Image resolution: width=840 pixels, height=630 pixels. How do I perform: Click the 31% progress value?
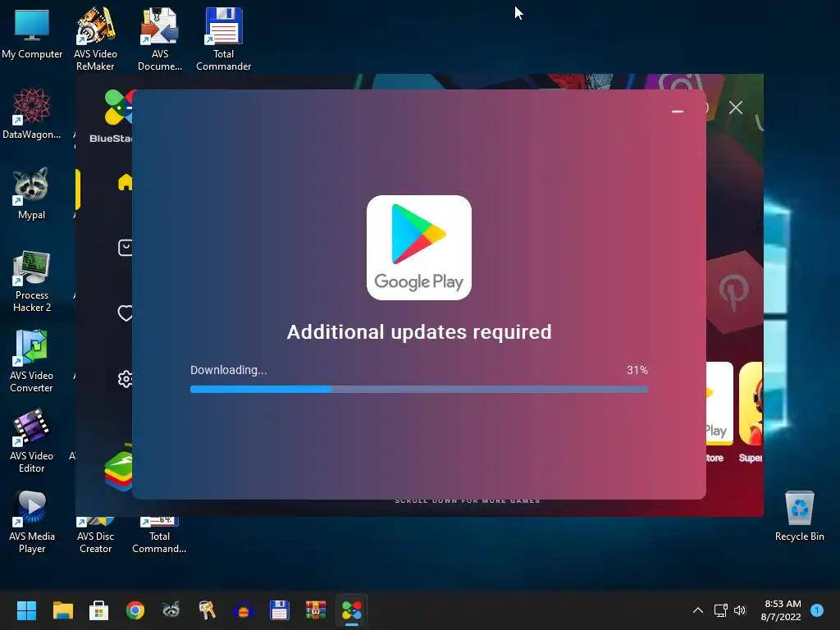[x=637, y=370]
